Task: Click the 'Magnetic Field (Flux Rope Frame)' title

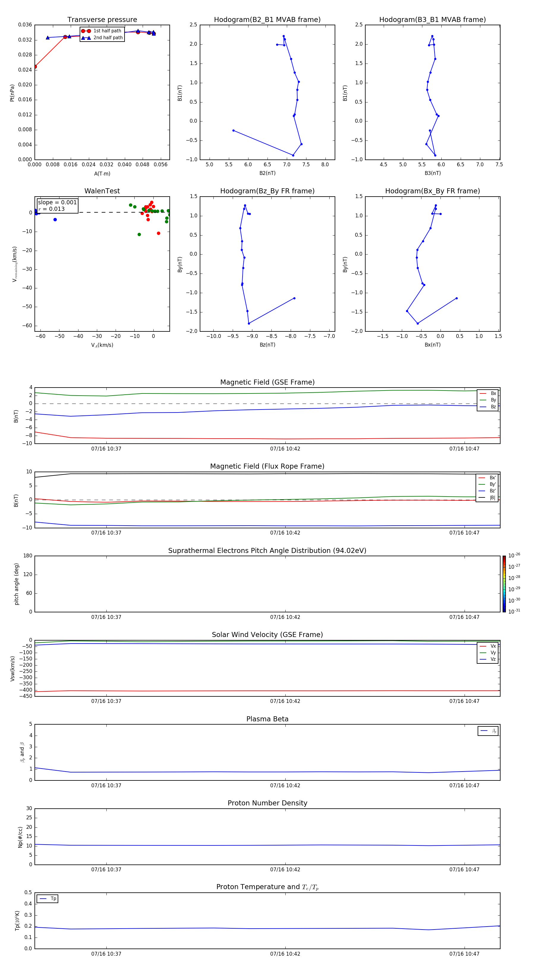Action: pyautogui.click(x=267, y=467)
